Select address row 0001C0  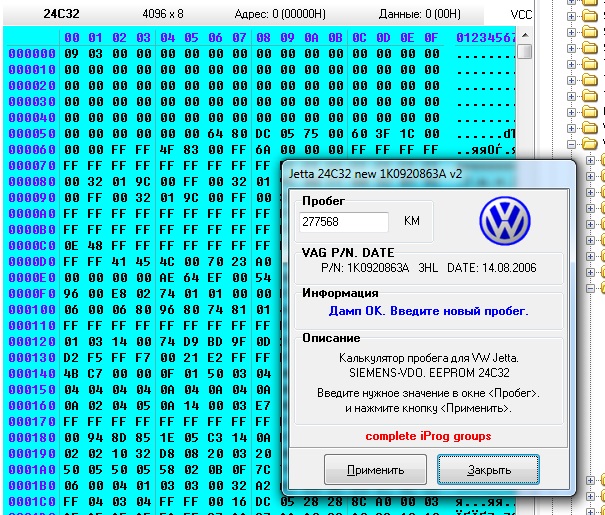coord(32,501)
